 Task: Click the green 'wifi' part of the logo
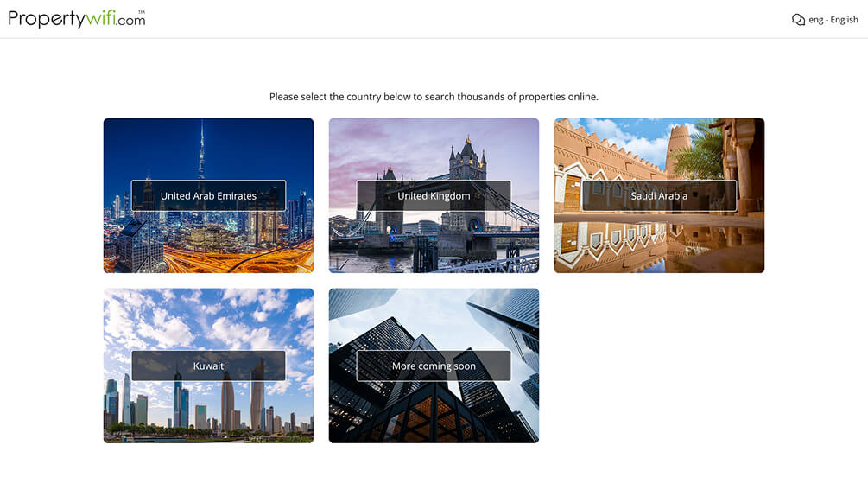[x=98, y=19]
